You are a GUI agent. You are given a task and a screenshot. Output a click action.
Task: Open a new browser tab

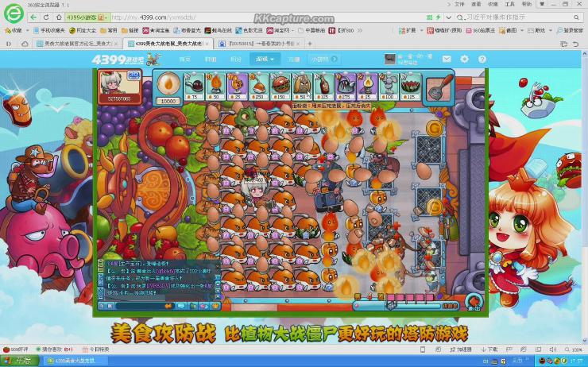coord(310,44)
